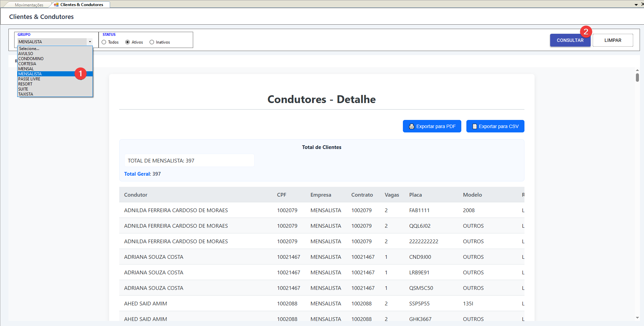Export report with Exportar para CSV
The width and height of the screenshot is (644, 326).
tap(495, 126)
